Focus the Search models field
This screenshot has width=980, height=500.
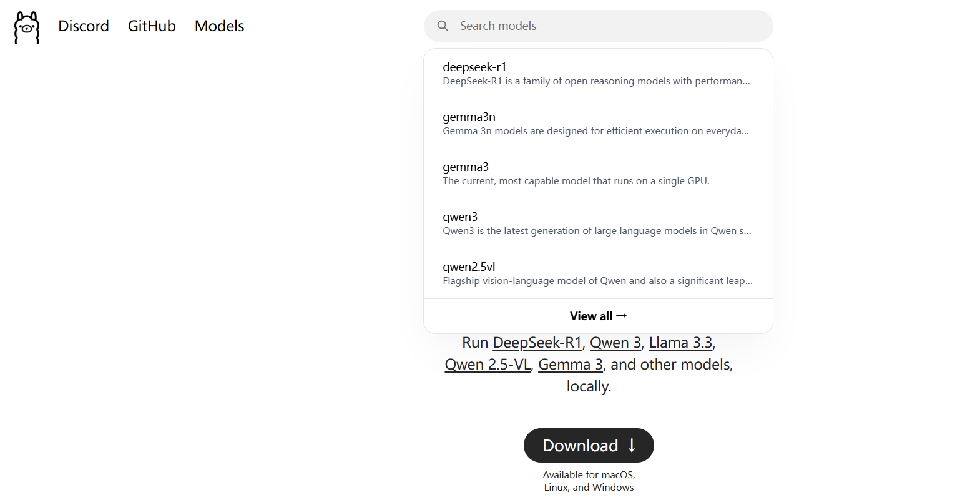[598, 26]
